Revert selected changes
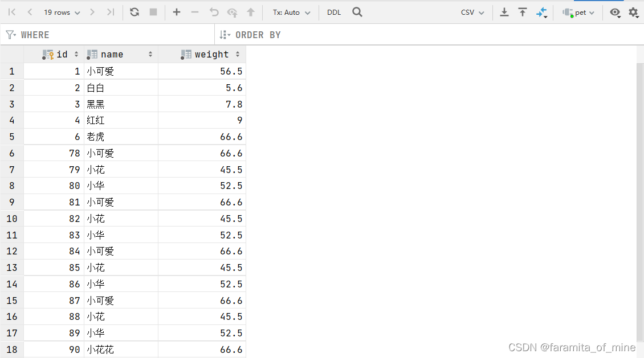 coord(214,13)
